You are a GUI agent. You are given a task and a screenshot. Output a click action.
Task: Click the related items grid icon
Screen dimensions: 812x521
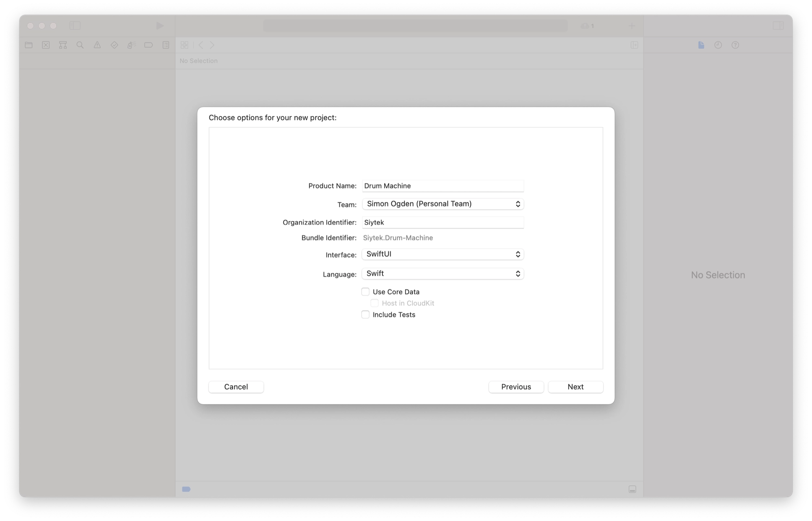coord(184,45)
